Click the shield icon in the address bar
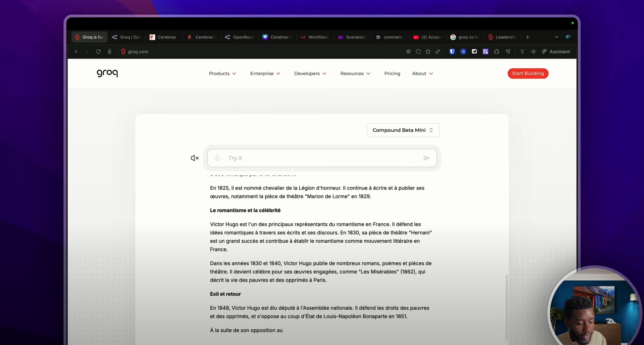 (x=418, y=52)
